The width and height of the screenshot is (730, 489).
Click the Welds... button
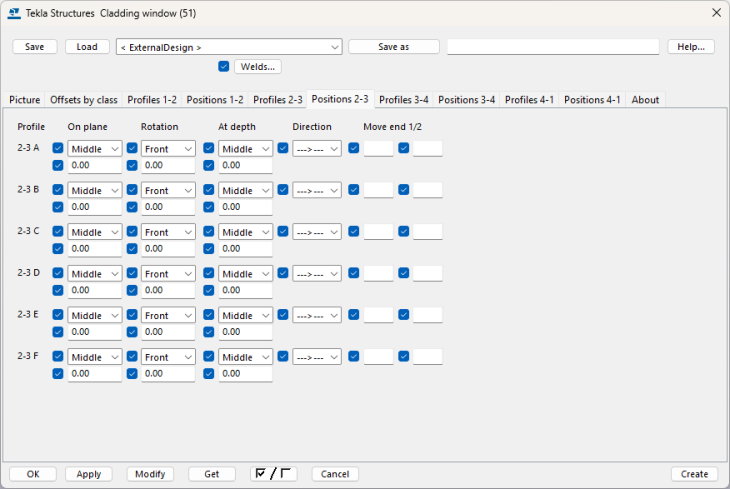(x=258, y=67)
